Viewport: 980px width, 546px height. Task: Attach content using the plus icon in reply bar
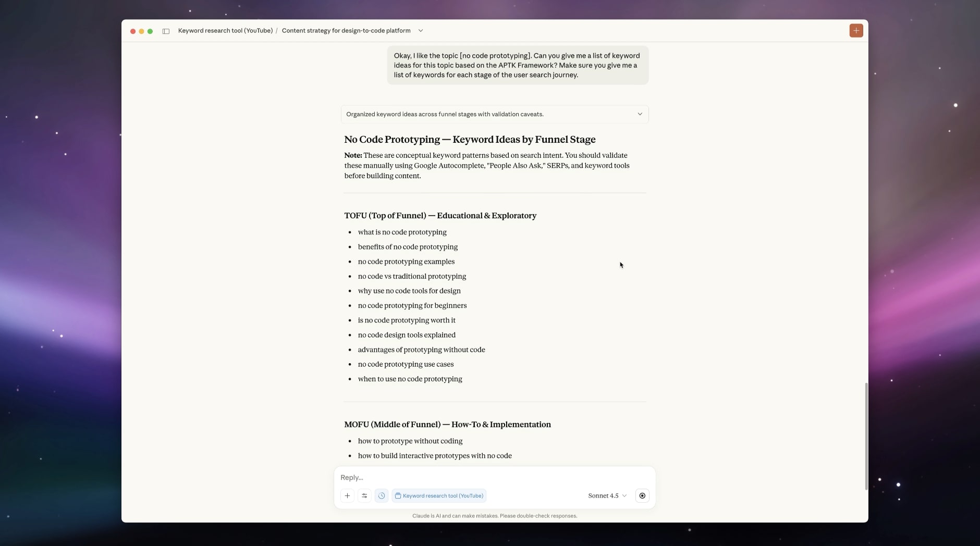(347, 495)
